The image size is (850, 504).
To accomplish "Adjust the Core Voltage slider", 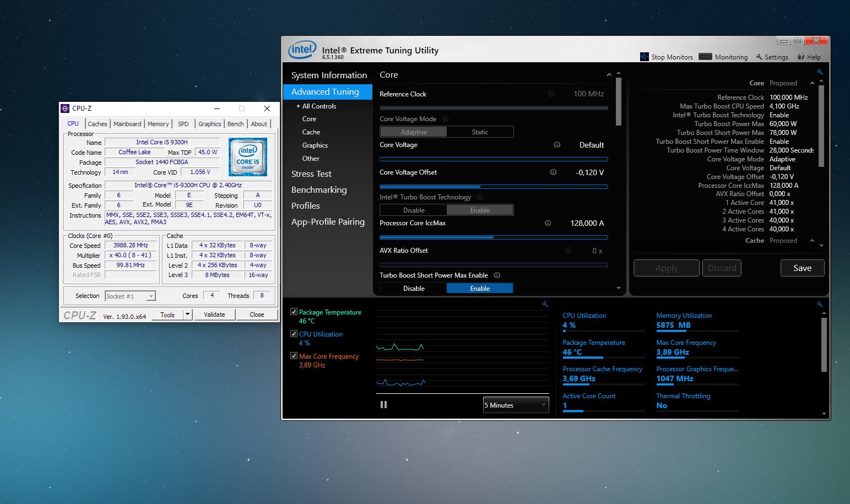I will (494, 159).
